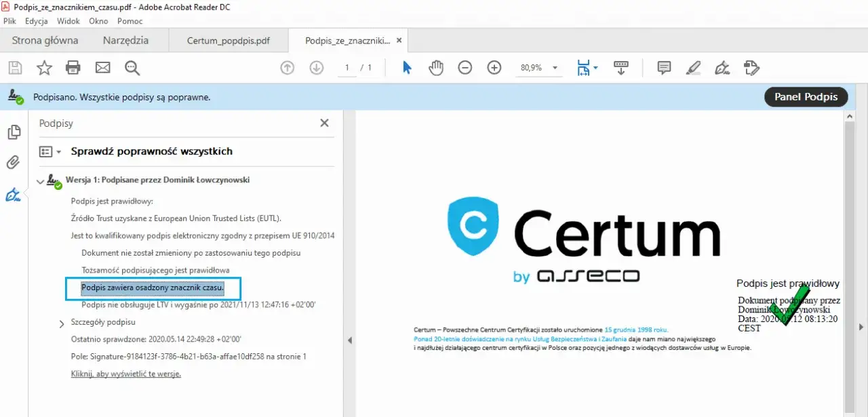Click the Fit page width icon
Viewport: 868px width, 417px height.
coord(583,68)
